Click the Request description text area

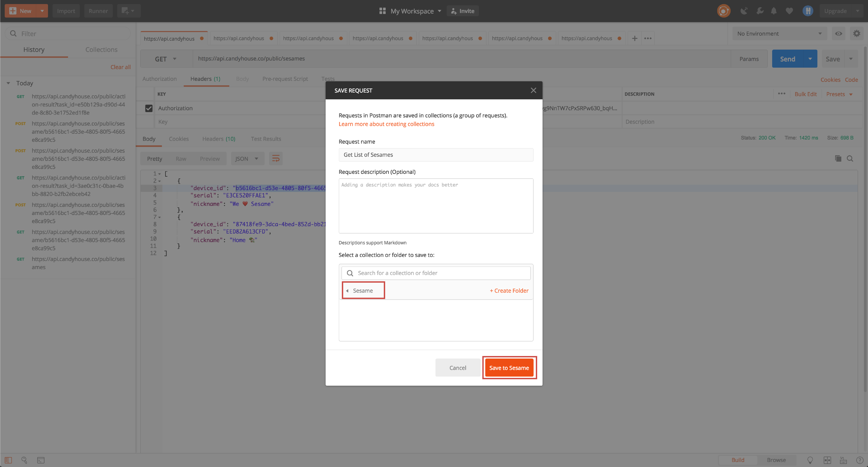coord(436,206)
